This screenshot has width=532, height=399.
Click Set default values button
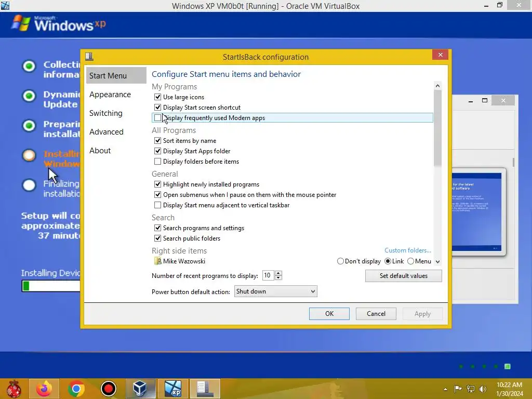403,276
